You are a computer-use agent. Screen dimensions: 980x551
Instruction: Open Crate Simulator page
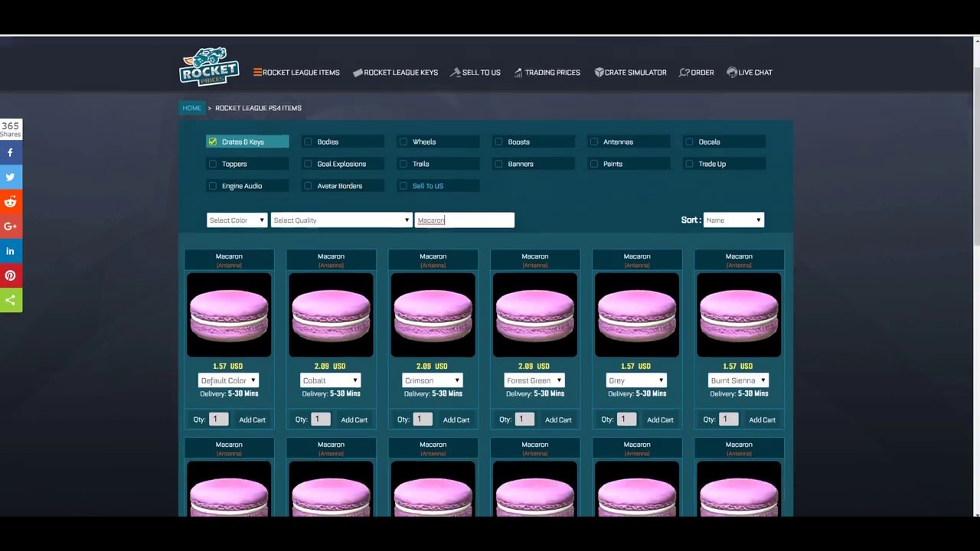pos(630,73)
